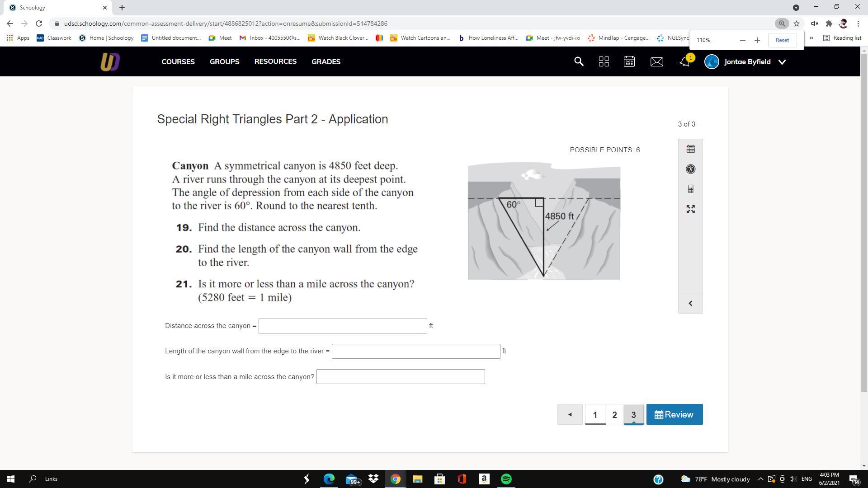This screenshot has width=868, height=488.
Task: Click the notifications bell icon
Action: (684, 62)
